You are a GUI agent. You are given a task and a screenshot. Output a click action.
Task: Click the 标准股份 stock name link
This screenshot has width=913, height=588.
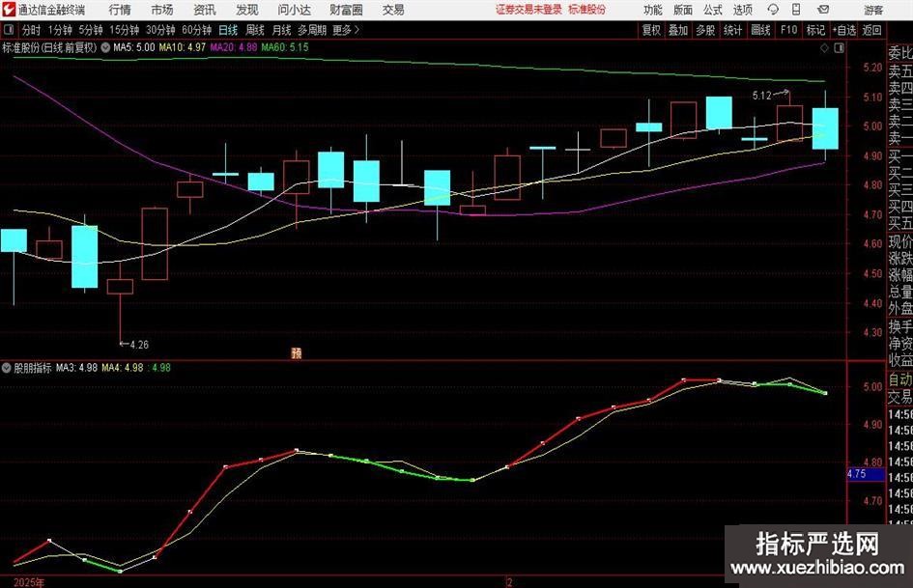point(587,10)
